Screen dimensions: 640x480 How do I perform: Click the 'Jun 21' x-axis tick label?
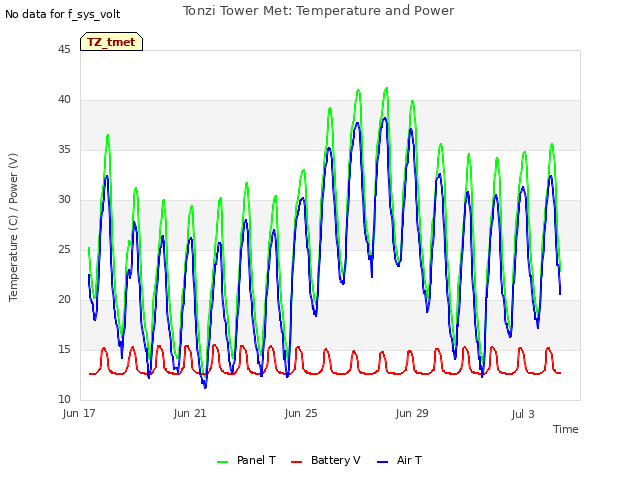pyautogui.click(x=190, y=413)
